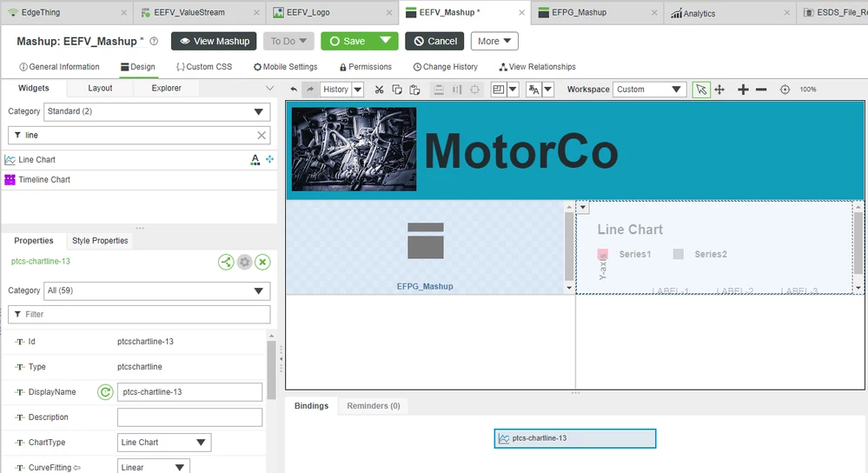Click the EFPG_Mashup contained mashup placeholder
The height and width of the screenshot is (473, 868).
coord(425,247)
